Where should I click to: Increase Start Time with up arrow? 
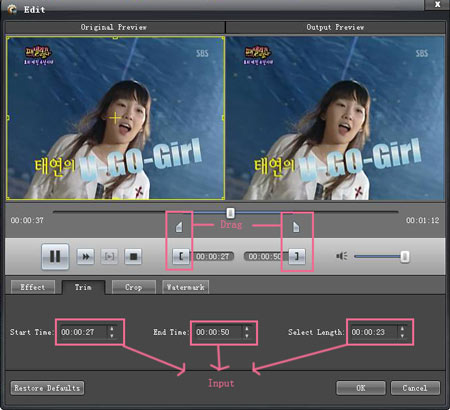click(112, 329)
